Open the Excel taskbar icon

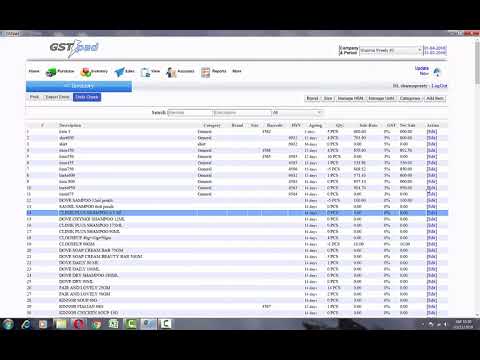click(113, 324)
